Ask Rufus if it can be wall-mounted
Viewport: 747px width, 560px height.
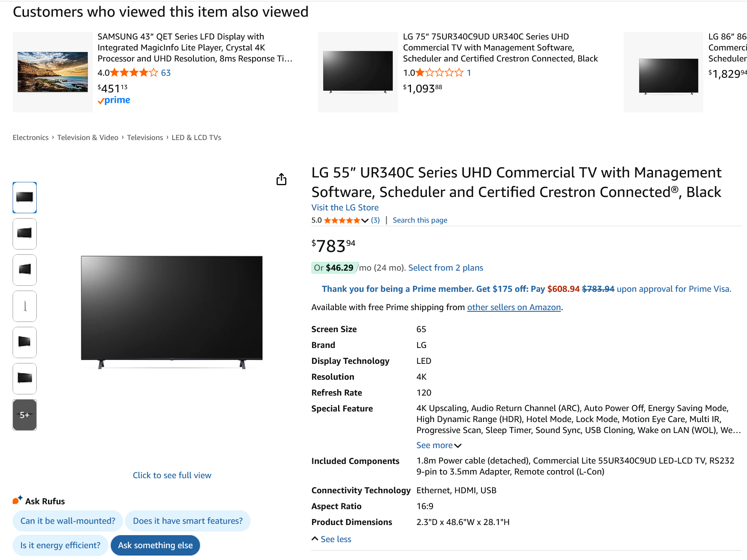68,521
